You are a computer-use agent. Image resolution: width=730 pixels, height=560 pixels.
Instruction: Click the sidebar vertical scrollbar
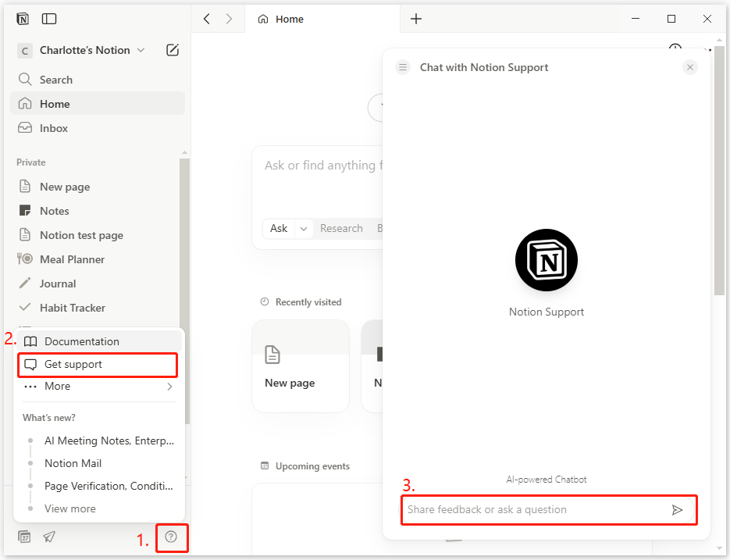184,291
